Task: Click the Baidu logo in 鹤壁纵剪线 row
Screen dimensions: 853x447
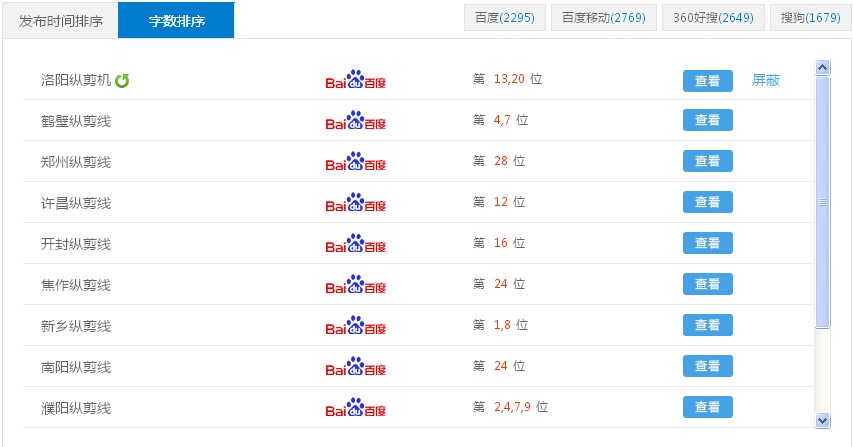Action: (x=356, y=120)
